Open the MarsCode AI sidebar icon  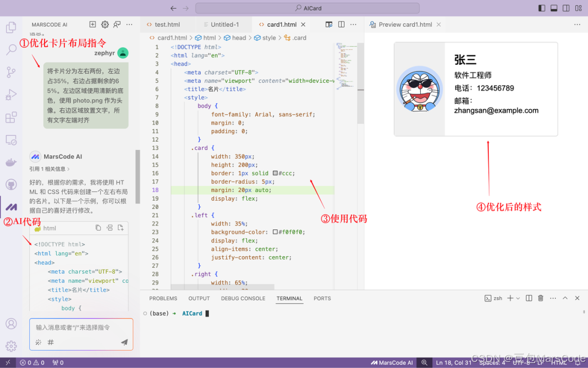click(x=11, y=207)
